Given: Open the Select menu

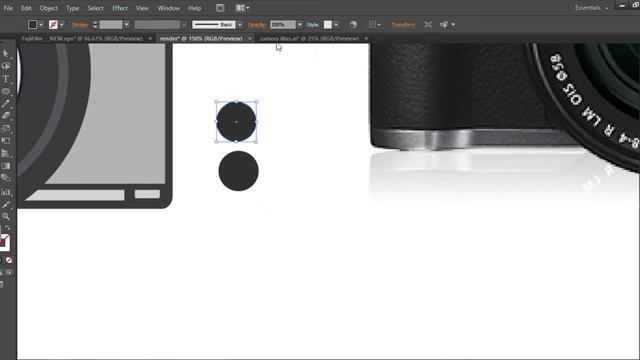Looking at the screenshot, I should tap(96, 8).
